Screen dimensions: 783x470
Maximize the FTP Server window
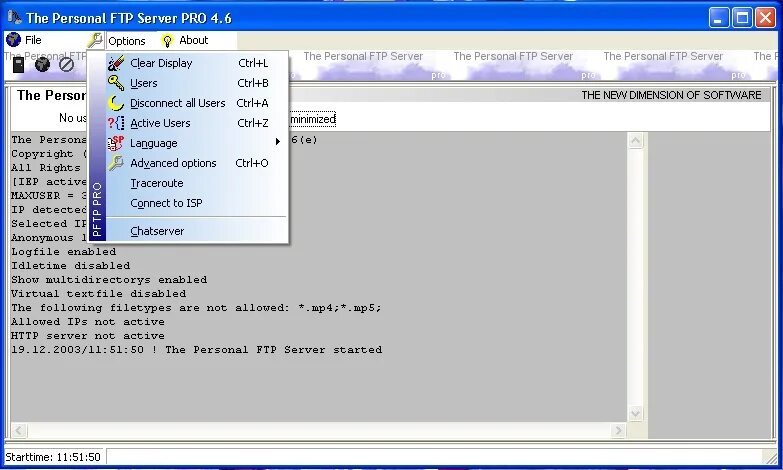(742, 18)
